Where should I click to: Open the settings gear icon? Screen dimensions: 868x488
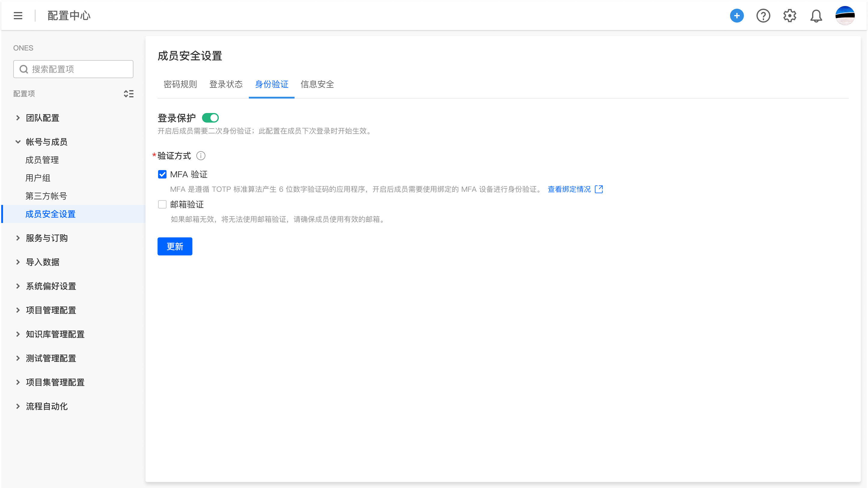click(x=790, y=16)
